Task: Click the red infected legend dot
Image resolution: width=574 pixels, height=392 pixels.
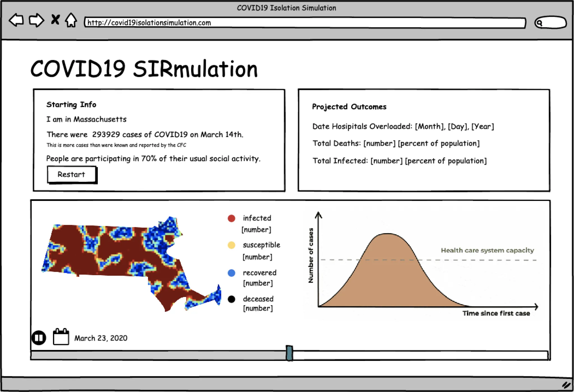Action: 232,218
